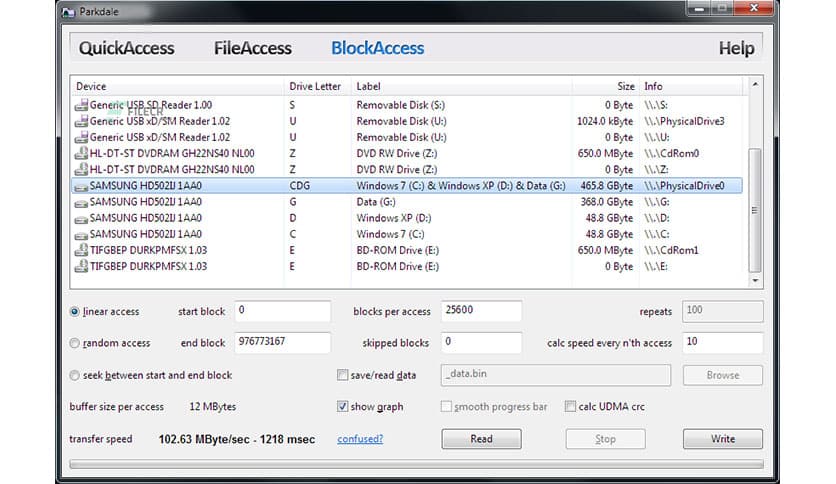The height and width of the screenshot is (484, 836).
Task: Click drive icon of HL-DT-ST CdRom0 row
Action: click(x=81, y=153)
